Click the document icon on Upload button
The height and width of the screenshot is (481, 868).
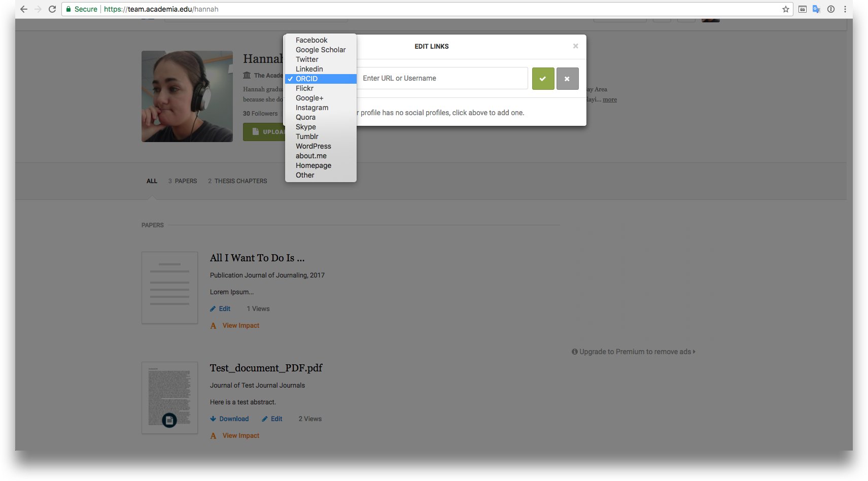pos(256,131)
